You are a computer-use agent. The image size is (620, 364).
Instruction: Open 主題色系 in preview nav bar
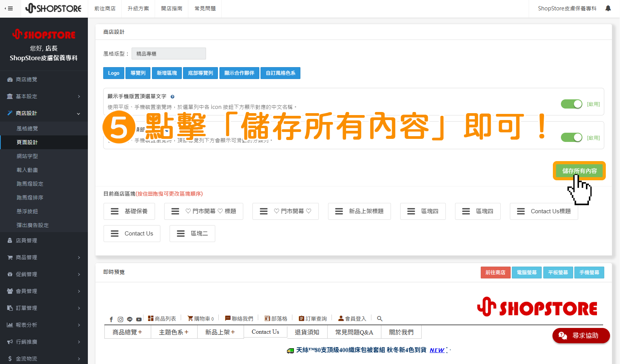[174, 332]
